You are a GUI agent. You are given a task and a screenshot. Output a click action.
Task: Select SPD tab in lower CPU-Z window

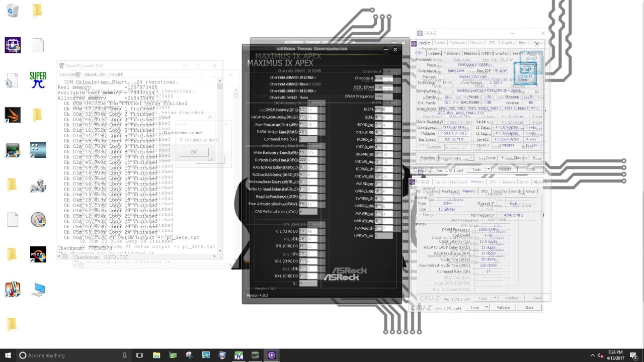click(485, 192)
